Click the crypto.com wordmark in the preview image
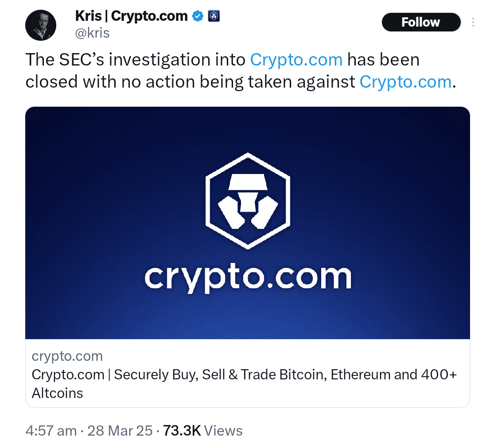The height and width of the screenshot is (448, 490). click(248, 277)
